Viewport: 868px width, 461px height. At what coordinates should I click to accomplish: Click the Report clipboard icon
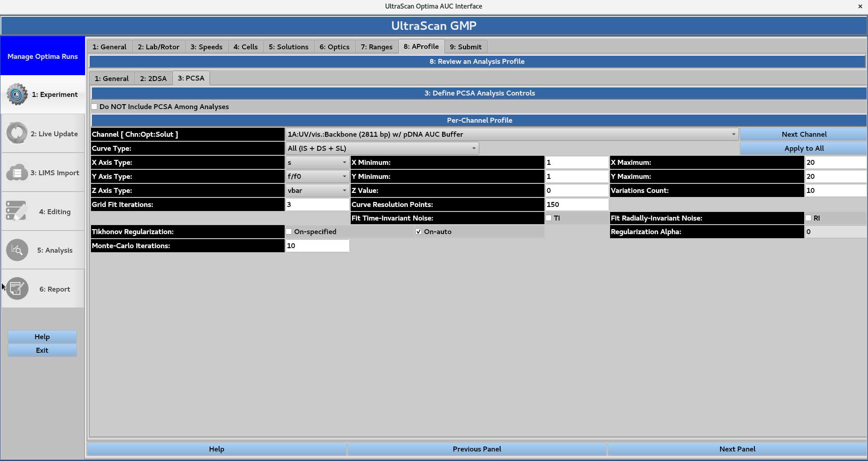pyautogui.click(x=17, y=288)
